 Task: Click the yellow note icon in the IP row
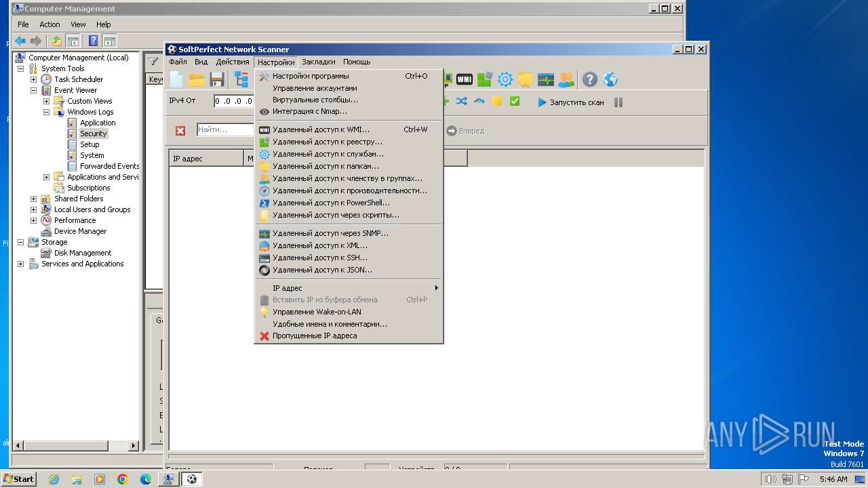(497, 102)
